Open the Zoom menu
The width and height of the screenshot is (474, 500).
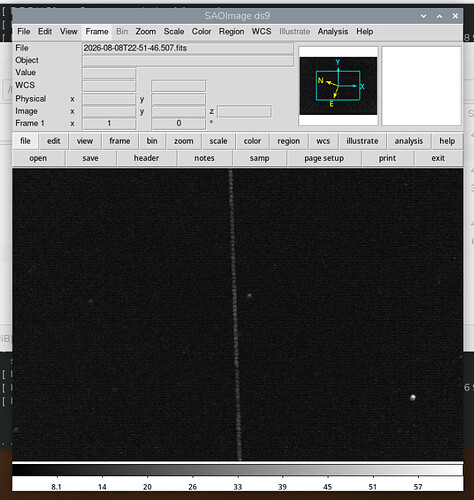point(146,32)
